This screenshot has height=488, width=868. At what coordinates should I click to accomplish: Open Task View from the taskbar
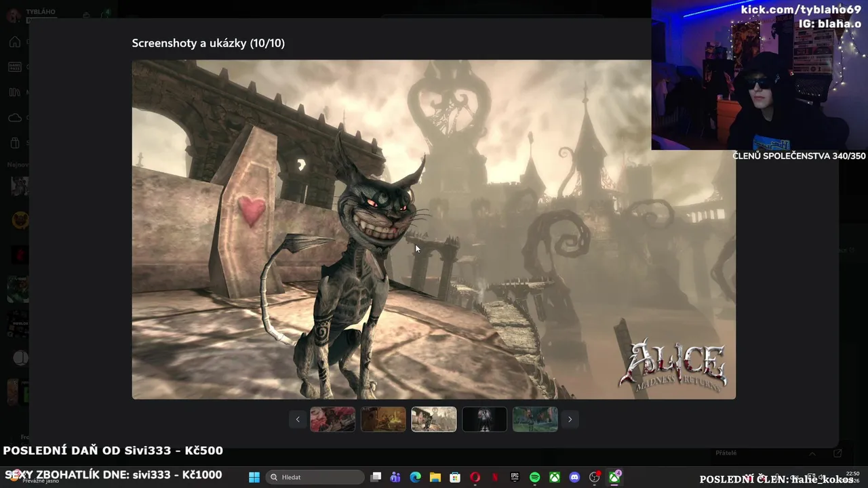click(x=376, y=477)
